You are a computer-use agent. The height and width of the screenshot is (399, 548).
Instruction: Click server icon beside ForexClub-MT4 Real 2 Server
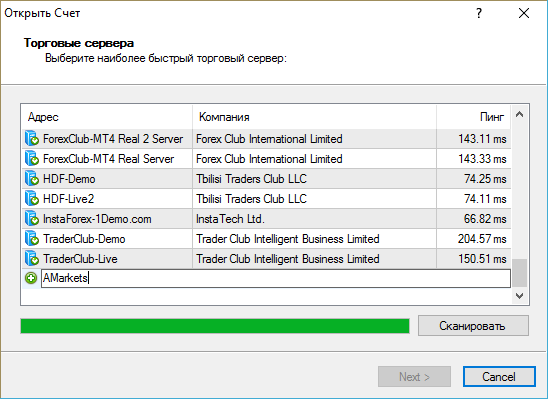point(31,139)
